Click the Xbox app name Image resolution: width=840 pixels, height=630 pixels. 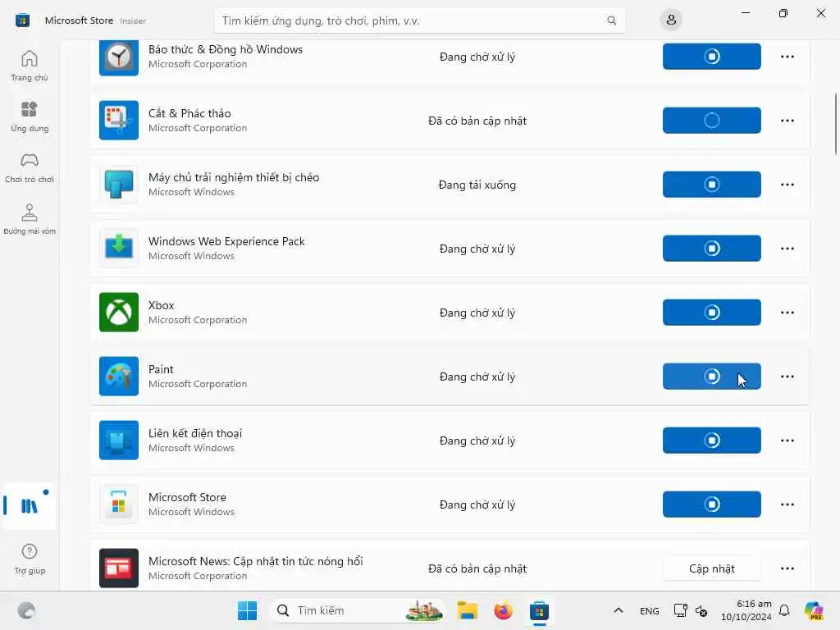pyautogui.click(x=162, y=305)
